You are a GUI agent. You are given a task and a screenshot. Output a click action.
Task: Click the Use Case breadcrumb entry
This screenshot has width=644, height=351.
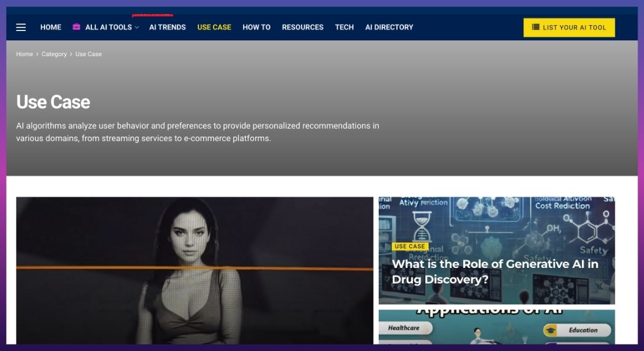(88, 54)
